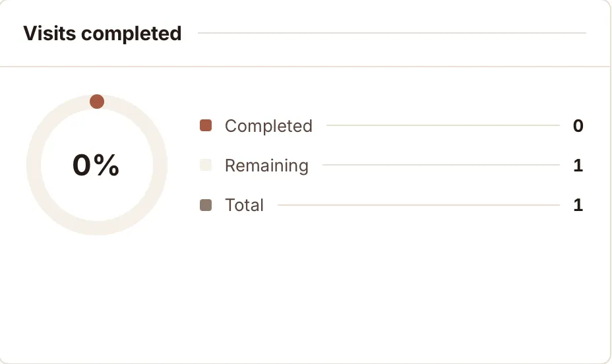612x364 pixels.
Task: Click the Total count value 1
Action: click(578, 205)
